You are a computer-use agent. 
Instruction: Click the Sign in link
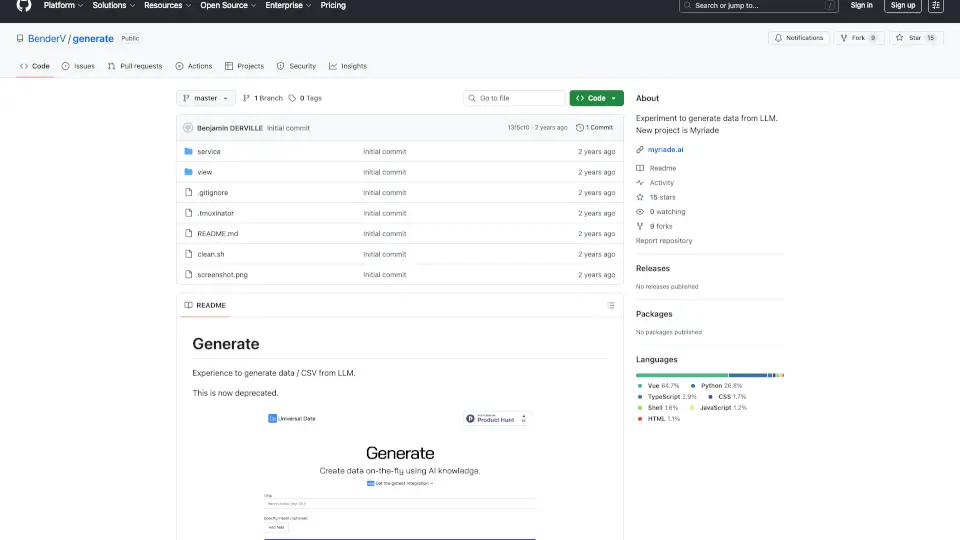[x=861, y=6]
